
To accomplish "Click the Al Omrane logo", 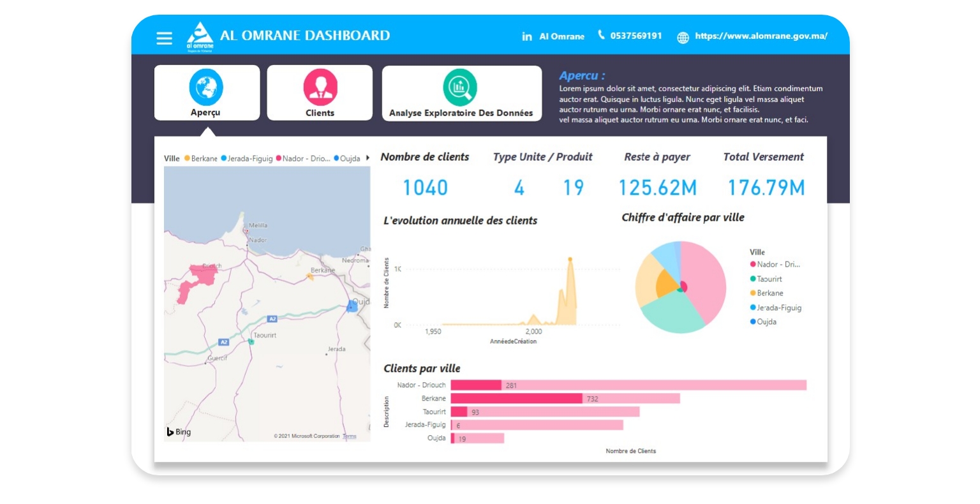I will point(200,36).
